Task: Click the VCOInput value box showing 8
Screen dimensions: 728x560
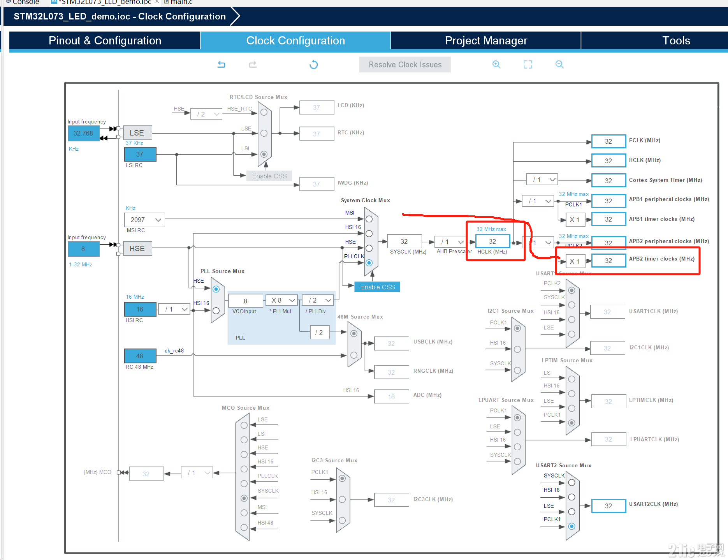Action: (x=246, y=301)
